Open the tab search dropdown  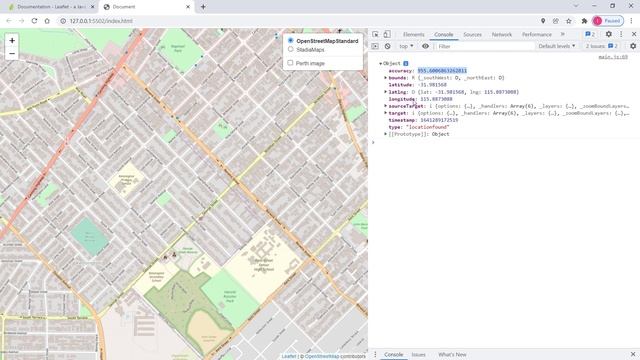(x=576, y=6)
